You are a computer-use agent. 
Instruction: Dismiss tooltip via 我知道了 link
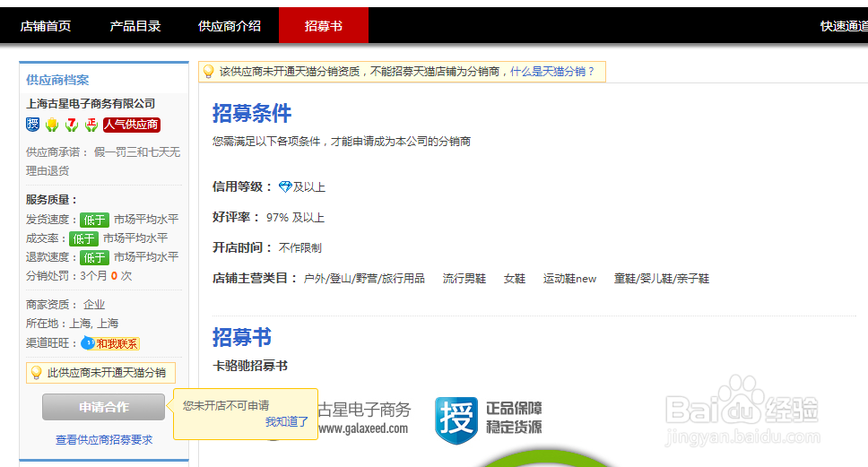(x=286, y=421)
